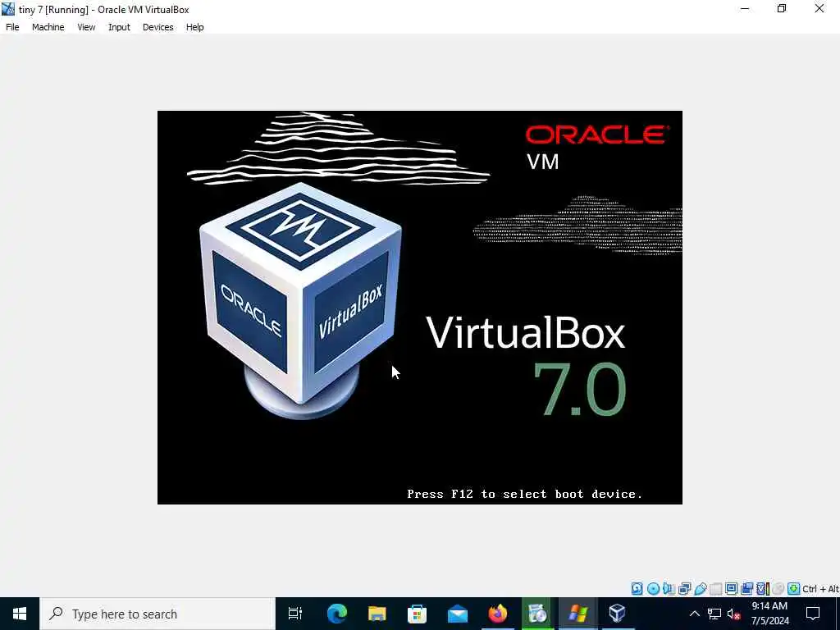Click the shared folders indicator icon
840x630 pixels.
click(x=715, y=589)
